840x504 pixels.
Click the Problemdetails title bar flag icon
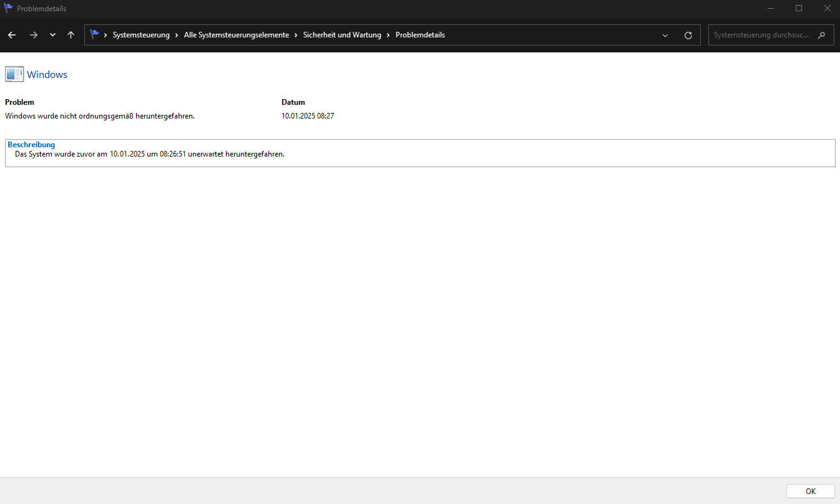point(9,8)
